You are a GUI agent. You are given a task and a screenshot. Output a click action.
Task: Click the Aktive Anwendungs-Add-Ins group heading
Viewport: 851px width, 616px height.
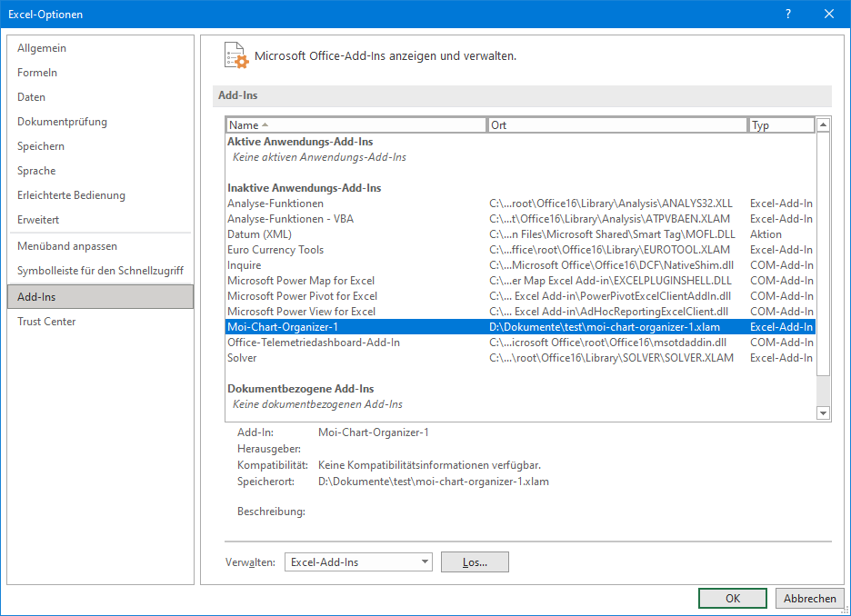pyautogui.click(x=300, y=142)
